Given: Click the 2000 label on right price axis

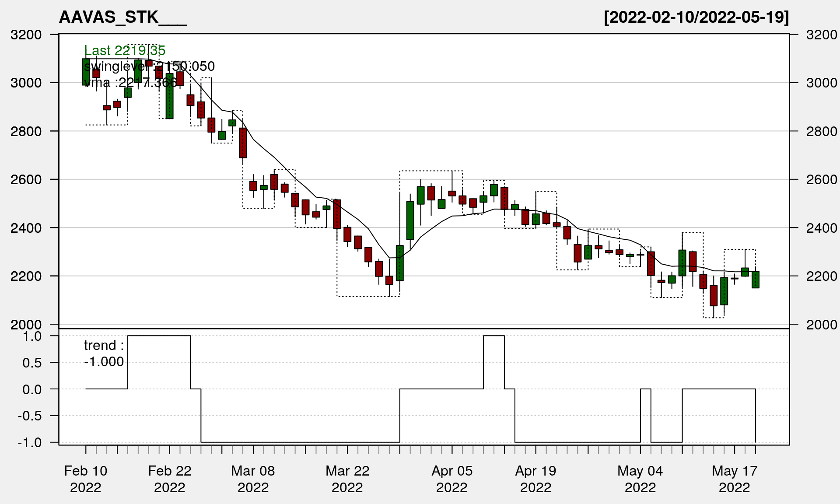Looking at the screenshot, I should point(821,325).
